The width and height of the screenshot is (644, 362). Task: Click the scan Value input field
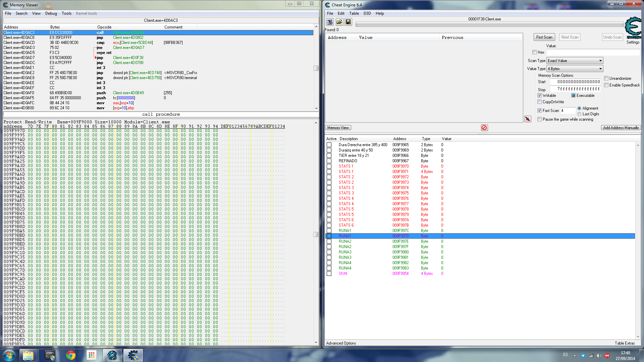pyautogui.click(x=593, y=52)
